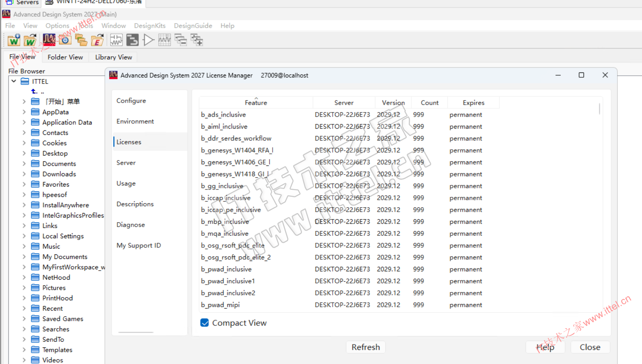Create a new workspace from the toolbar
Viewport: 642px width, 364px height.
click(x=14, y=40)
